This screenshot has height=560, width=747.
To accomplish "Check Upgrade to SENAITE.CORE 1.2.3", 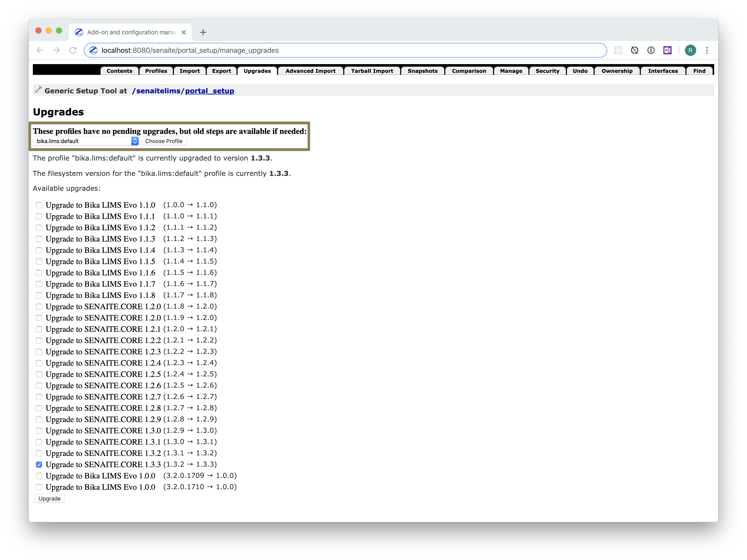I will tap(39, 352).
